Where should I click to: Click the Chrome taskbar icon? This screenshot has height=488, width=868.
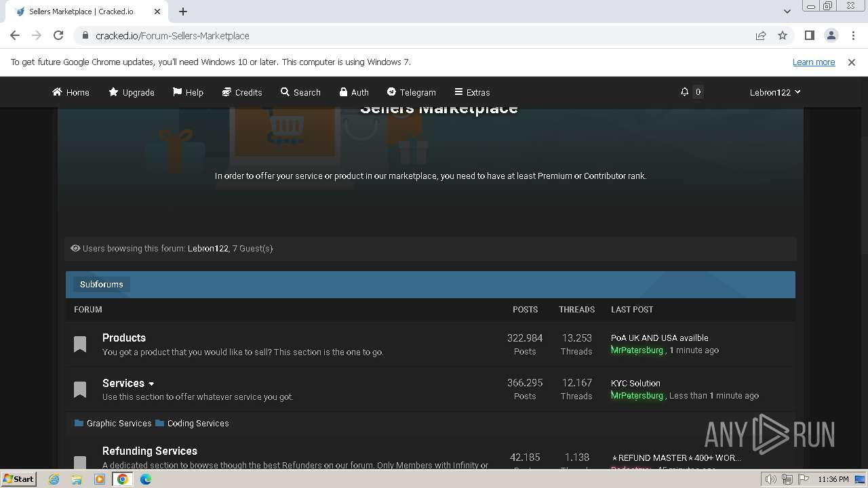click(123, 479)
